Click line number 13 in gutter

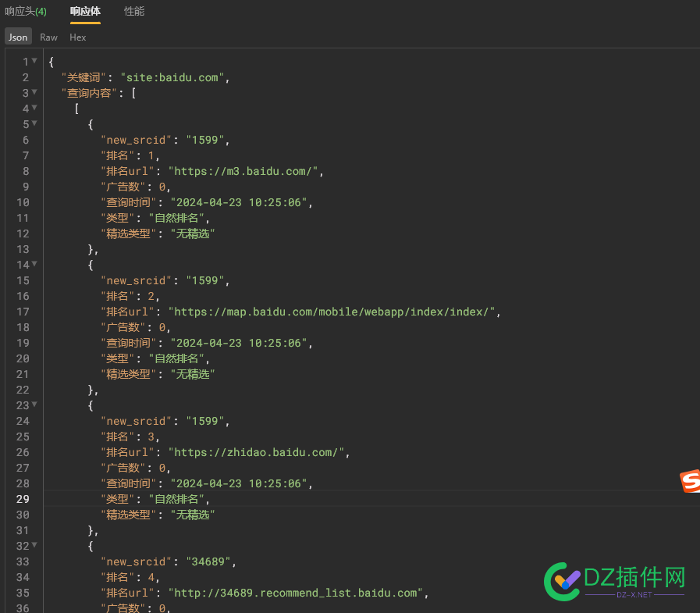click(x=23, y=249)
